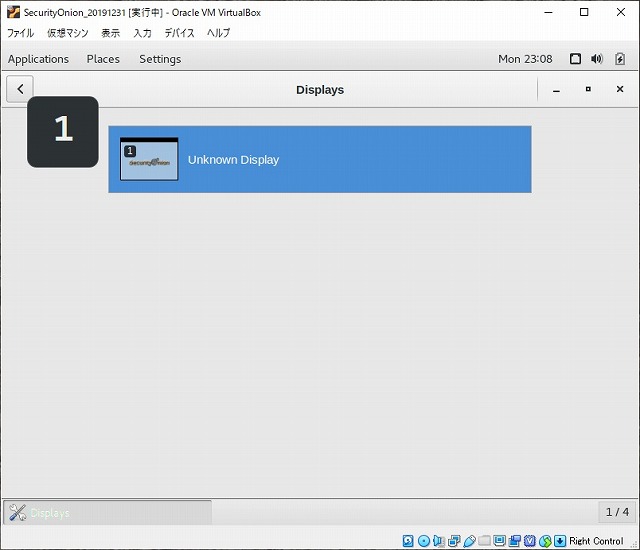This screenshot has width=640, height=550.
Task: Click the USB devices status icon
Action: (x=469, y=541)
